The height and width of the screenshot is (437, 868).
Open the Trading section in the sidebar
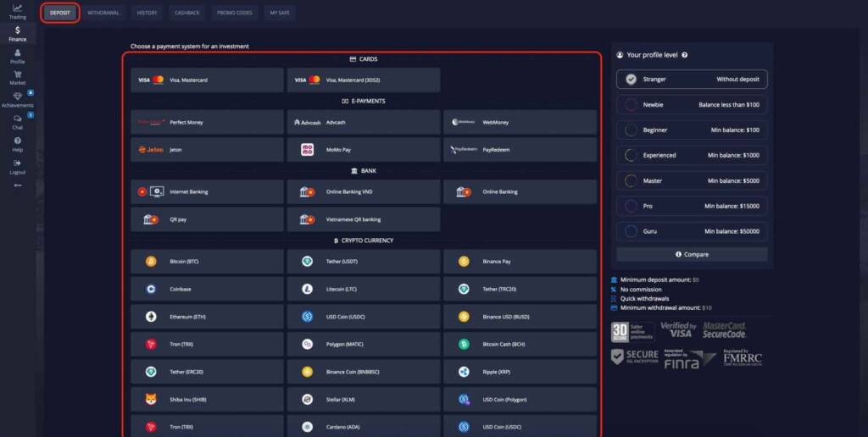[x=17, y=12]
